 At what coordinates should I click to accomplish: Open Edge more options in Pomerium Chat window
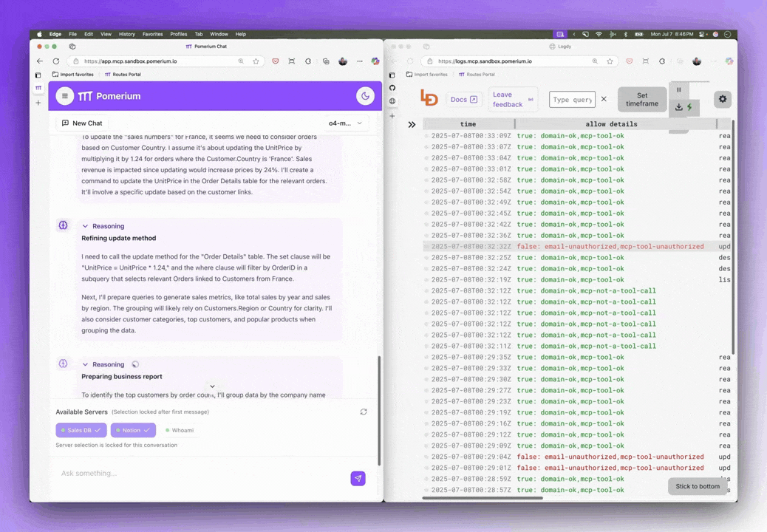click(360, 61)
